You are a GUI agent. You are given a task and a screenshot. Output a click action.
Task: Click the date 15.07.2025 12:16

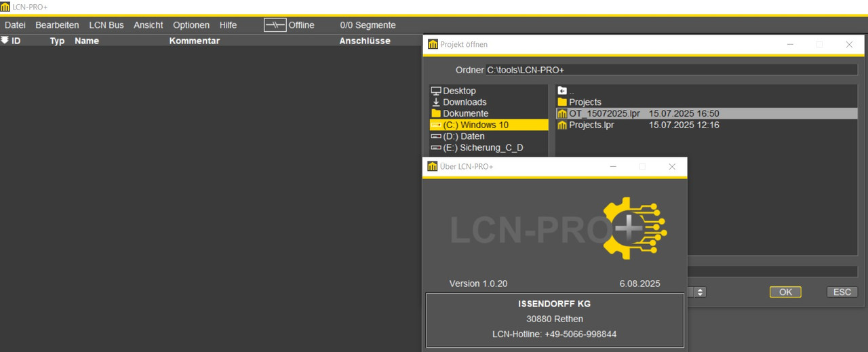684,125
